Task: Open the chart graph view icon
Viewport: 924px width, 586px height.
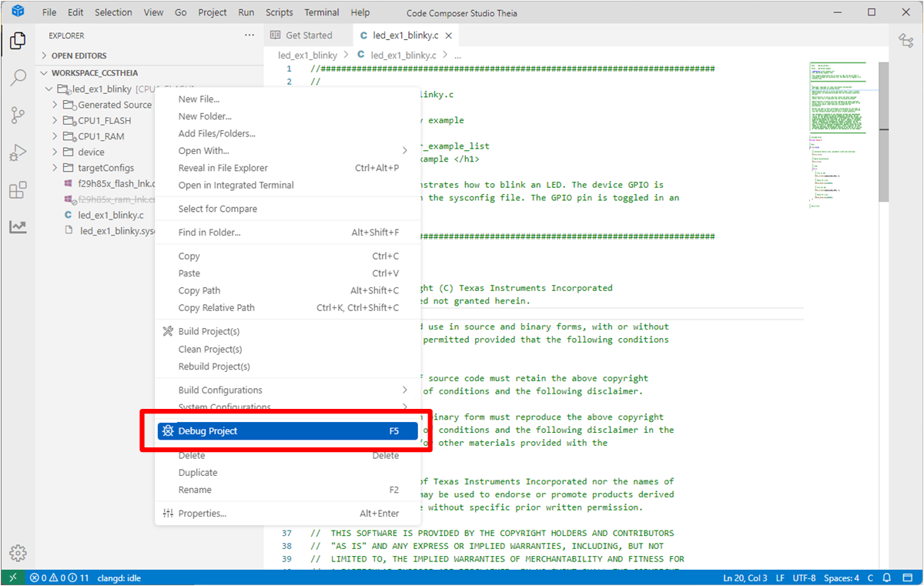Action: click(x=18, y=227)
